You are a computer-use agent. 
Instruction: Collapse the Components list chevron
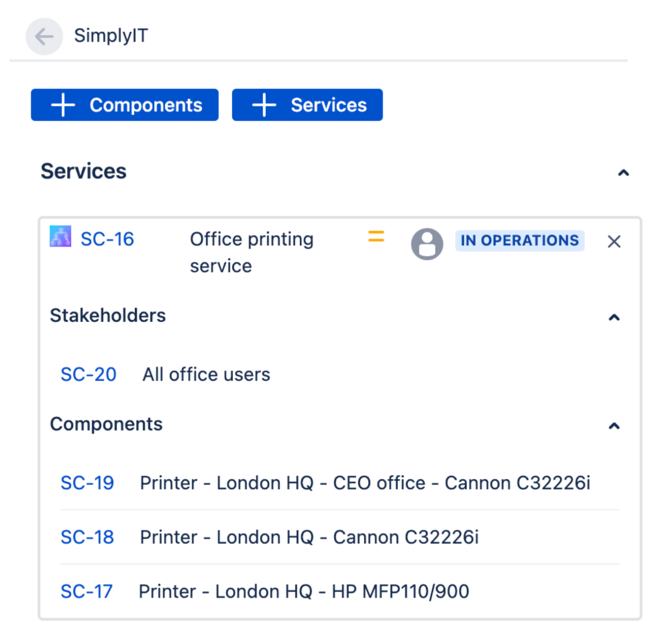pos(614,426)
